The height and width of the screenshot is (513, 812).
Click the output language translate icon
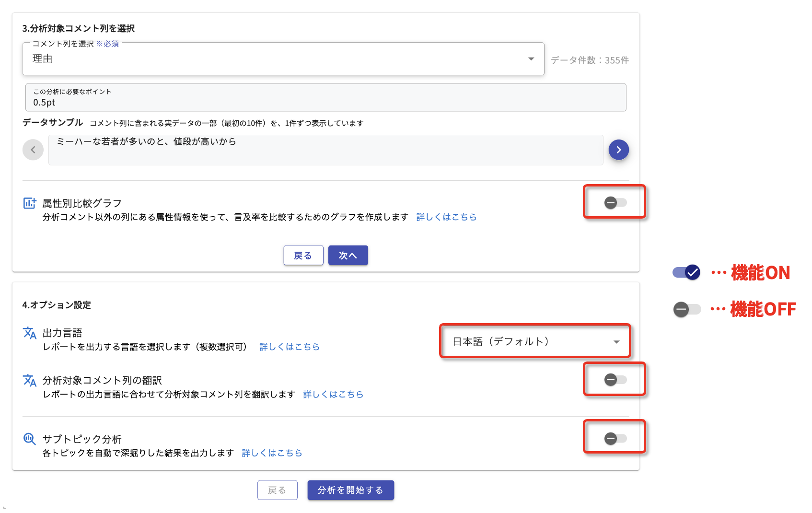(30, 333)
